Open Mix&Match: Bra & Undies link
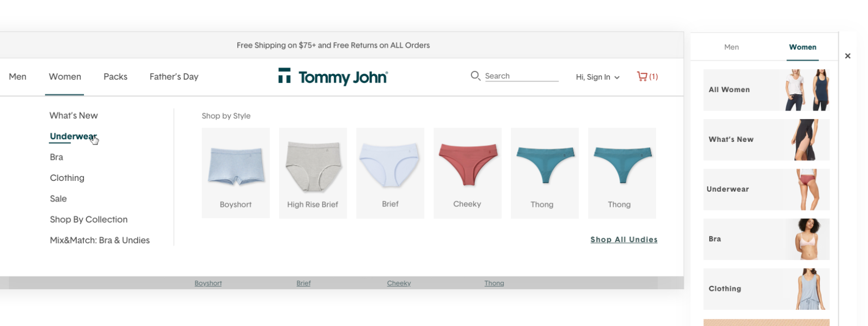The width and height of the screenshot is (868, 326). coord(100,240)
